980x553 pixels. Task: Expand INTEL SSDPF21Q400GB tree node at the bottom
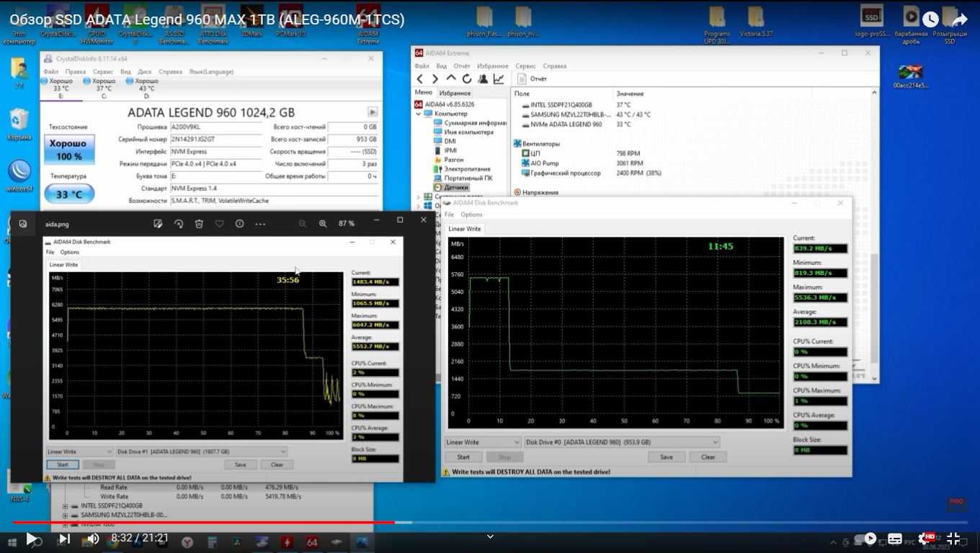[x=65, y=506]
